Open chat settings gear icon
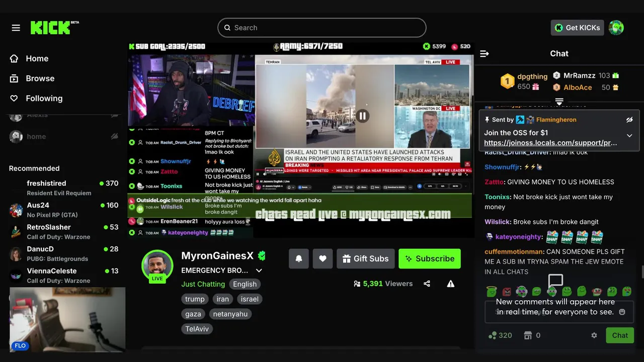 [x=594, y=335]
